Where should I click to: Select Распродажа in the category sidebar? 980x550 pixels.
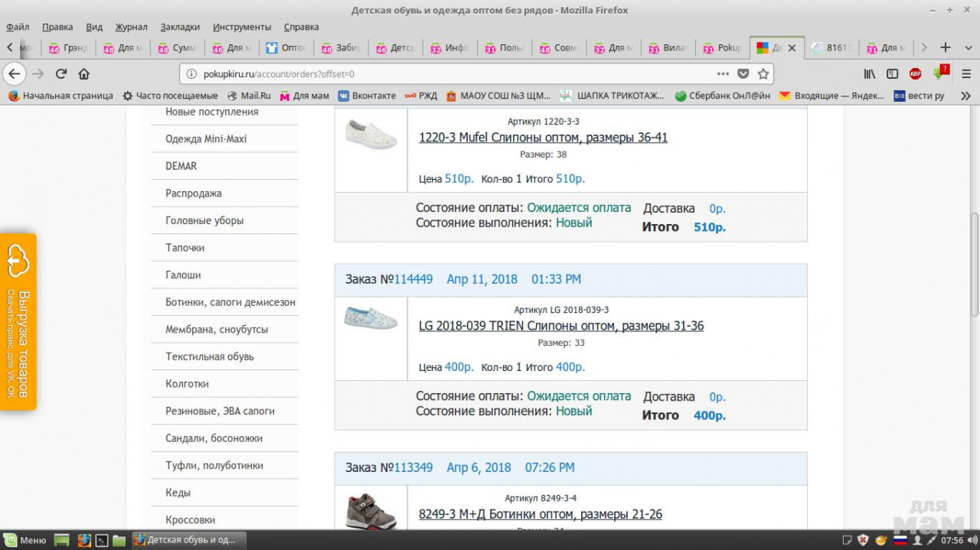[x=194, y=194]
